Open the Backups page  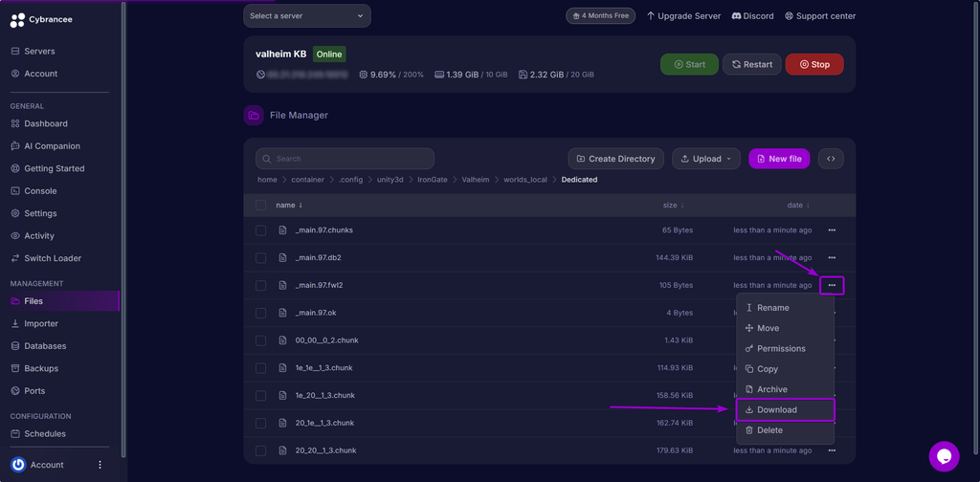(35, 368)
